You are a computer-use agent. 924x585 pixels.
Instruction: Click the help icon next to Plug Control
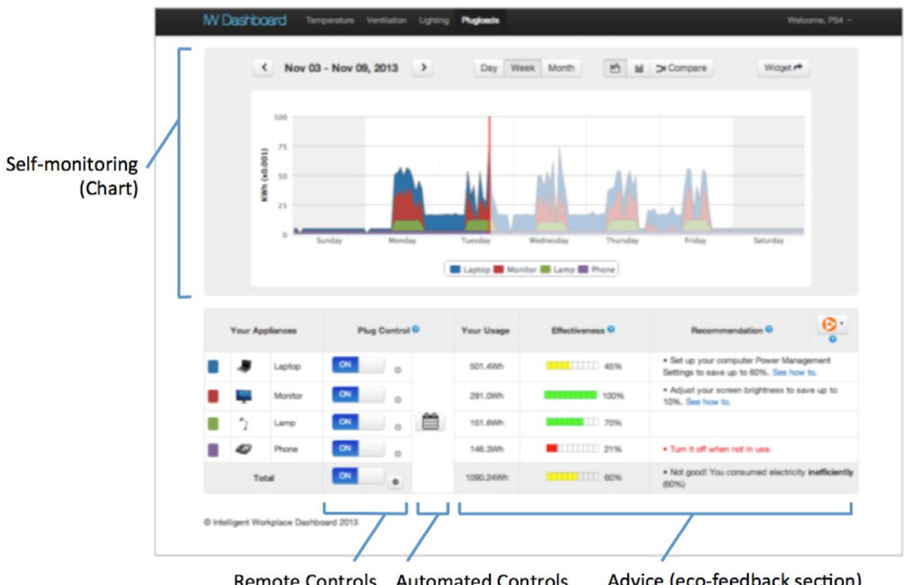[x=416, y=330]
